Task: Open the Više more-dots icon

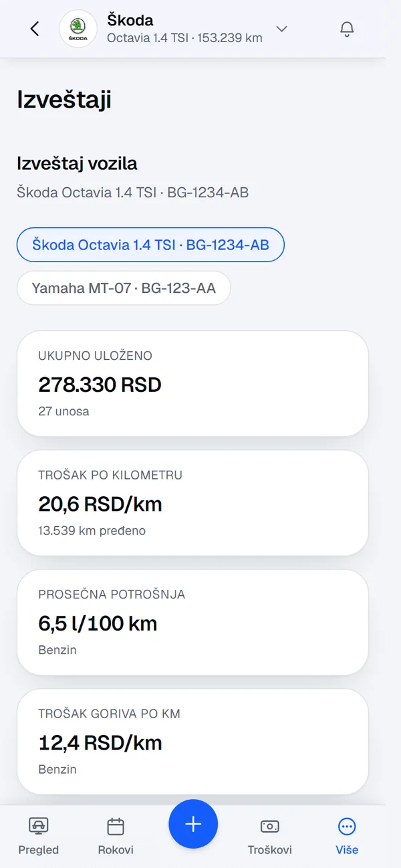Action: [347, 827]
